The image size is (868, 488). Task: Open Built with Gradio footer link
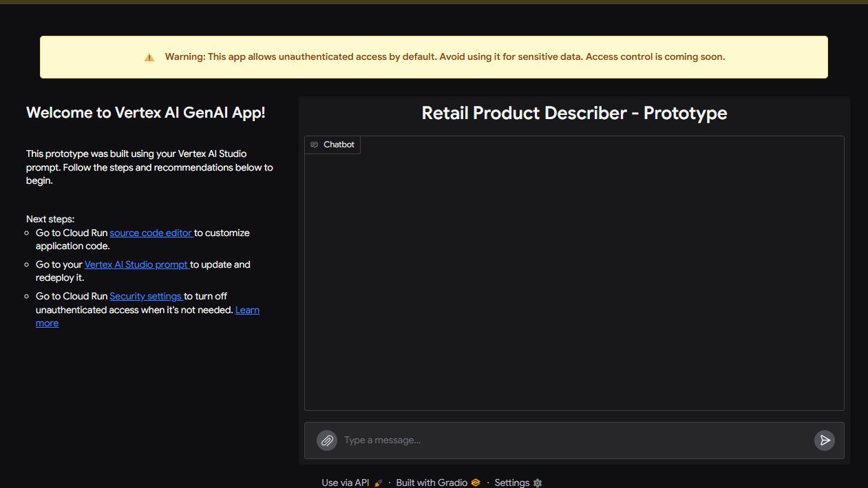tap(432, 482)
